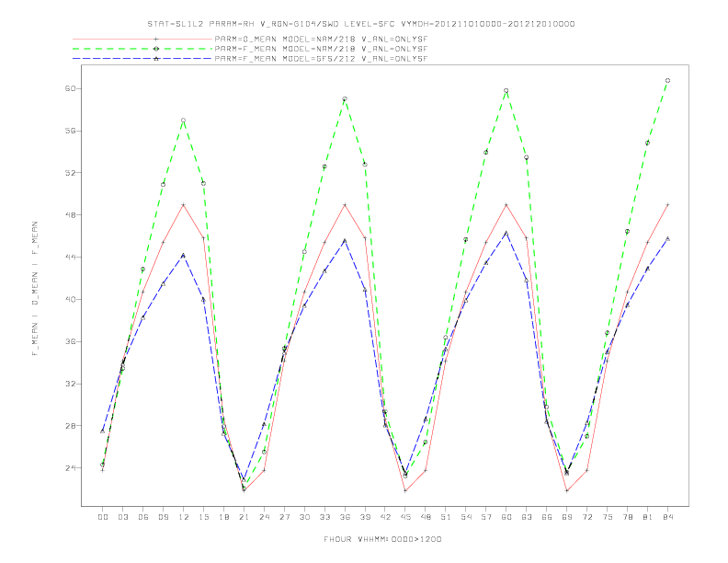728x563 pixels.
Task: Click the y-axis label F_MEAN | O_MEAN | F_MEAN
Action: click(35, 289)
